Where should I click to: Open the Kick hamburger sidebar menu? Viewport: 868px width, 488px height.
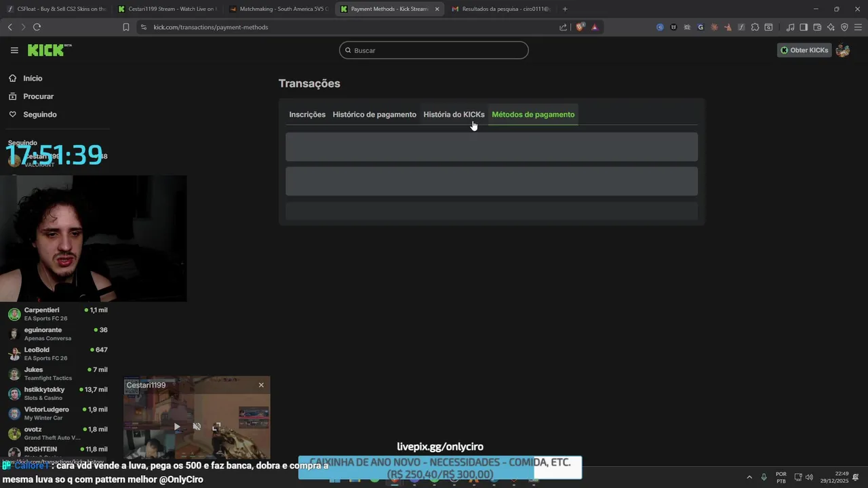tap(14, 50)
